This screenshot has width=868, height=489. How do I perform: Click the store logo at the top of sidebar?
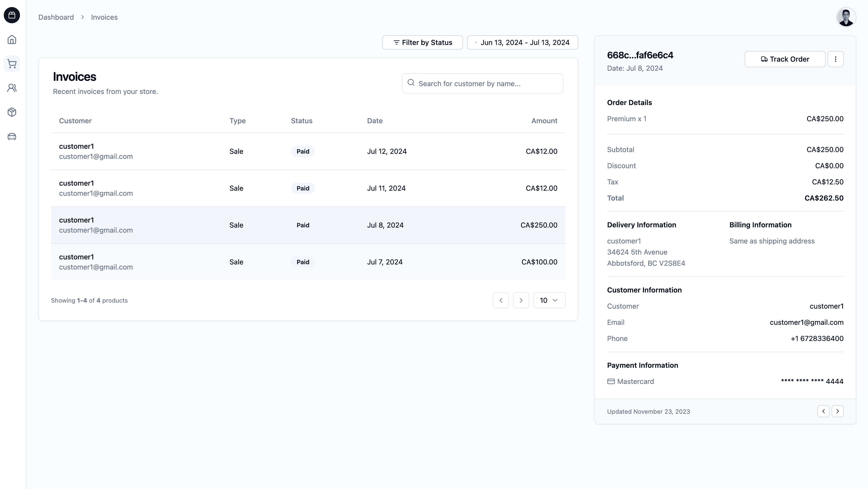[x=12, y=15]
